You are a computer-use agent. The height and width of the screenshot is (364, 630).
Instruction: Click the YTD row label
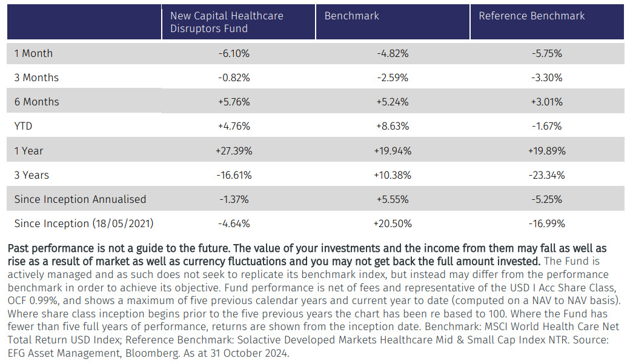point(25,126)
